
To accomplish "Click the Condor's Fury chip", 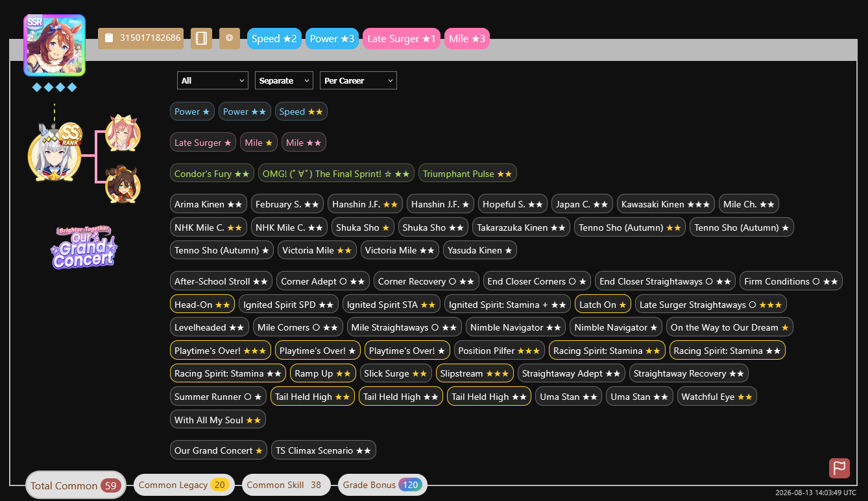I will pos(212,174).
